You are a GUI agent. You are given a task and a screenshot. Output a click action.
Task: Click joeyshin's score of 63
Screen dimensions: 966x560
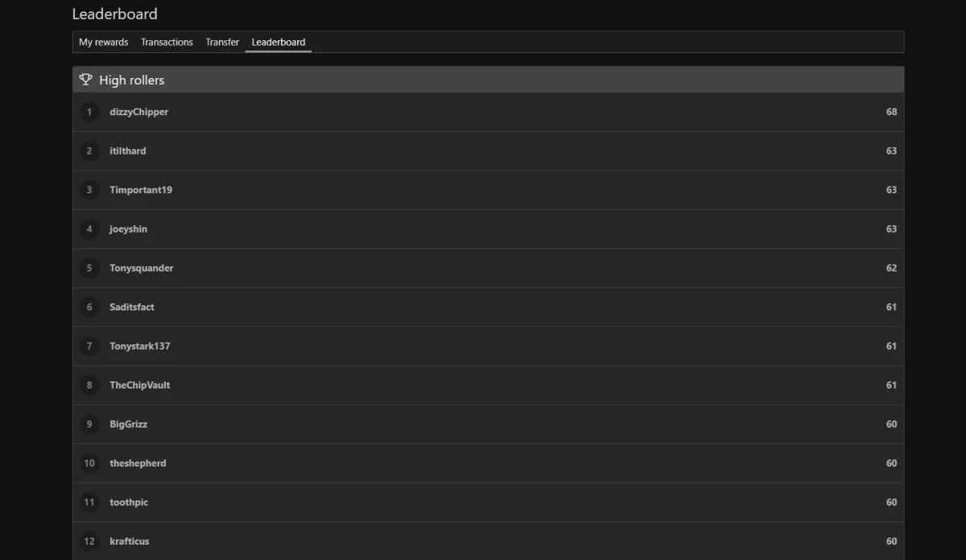point(891,229)
